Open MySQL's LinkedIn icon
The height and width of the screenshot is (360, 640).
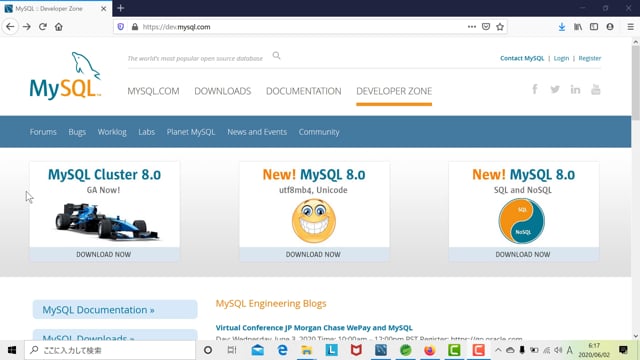click(x=576, y=89)
